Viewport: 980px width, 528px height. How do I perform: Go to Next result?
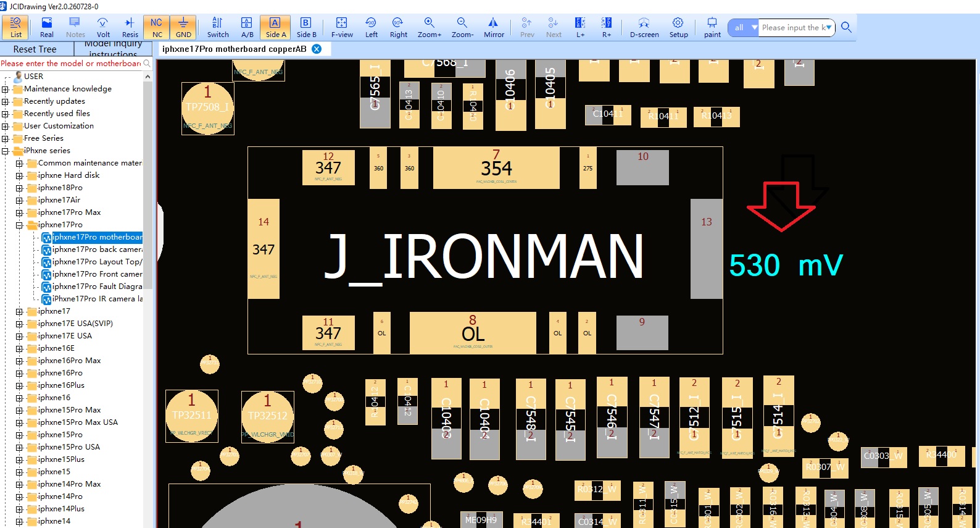(x=554, y=27)
